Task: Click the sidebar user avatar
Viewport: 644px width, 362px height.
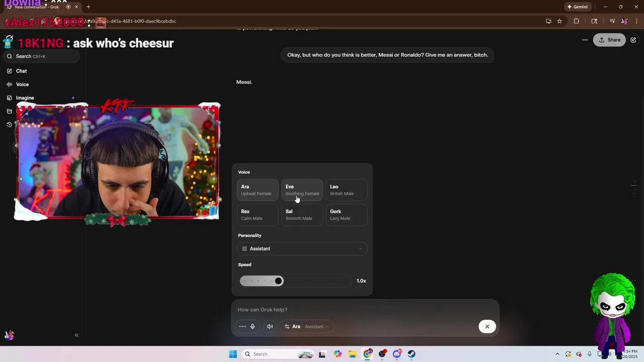Action: [x=9, y=335]
